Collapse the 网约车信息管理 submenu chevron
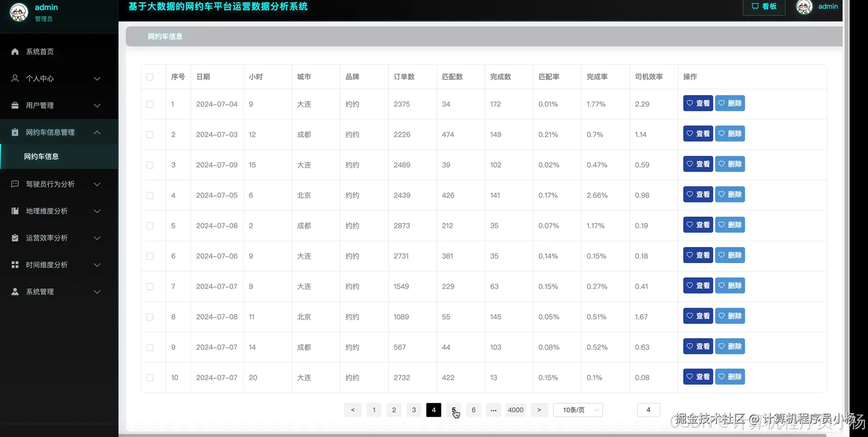This screenshot has width=868, height=437. (97, 133)
